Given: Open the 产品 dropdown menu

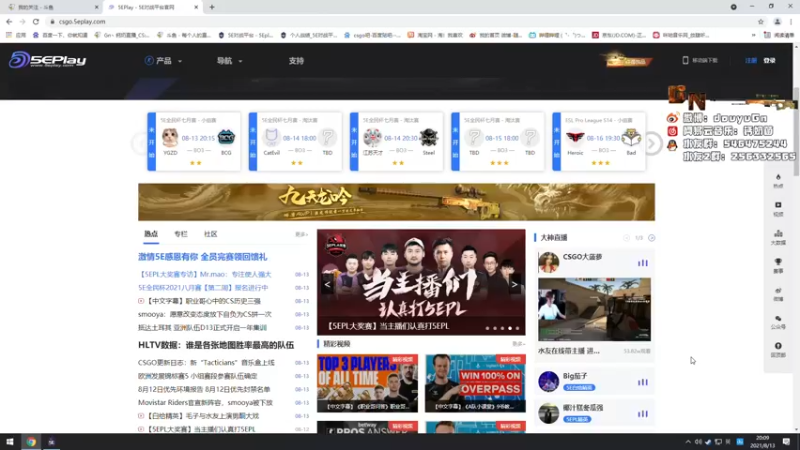Looking at the screenshot, I should click(163, 61).
